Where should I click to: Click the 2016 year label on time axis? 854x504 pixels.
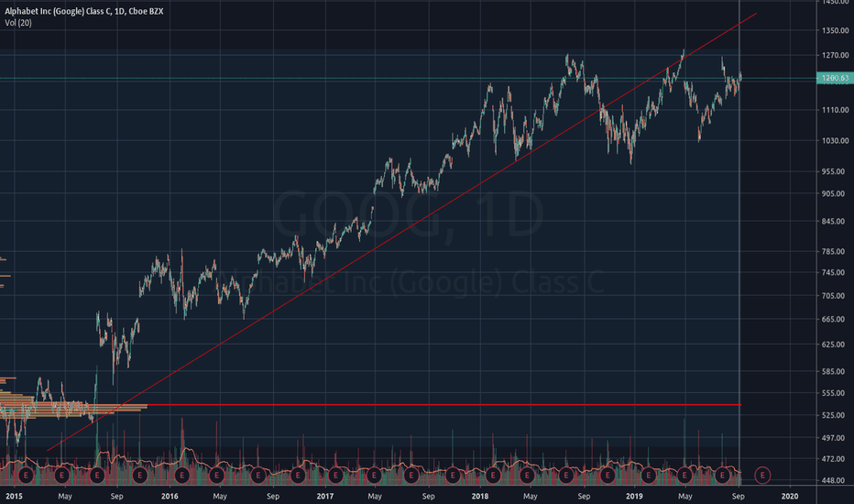click(170, 496)
